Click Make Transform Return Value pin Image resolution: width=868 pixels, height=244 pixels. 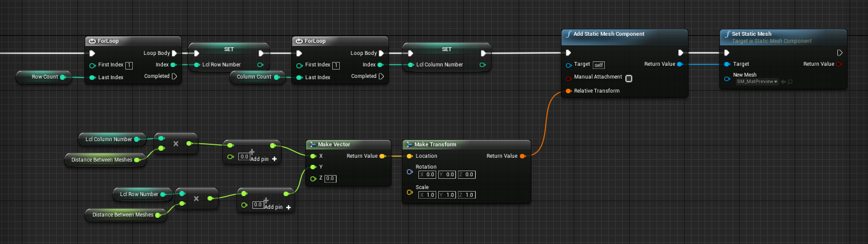pyautogui.click(x=522, y=156)
